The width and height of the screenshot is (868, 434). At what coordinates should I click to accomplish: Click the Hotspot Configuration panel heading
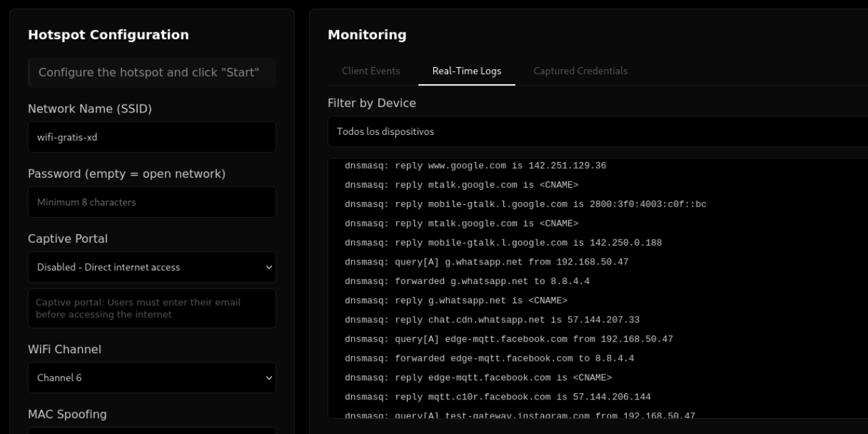point(108,35)
